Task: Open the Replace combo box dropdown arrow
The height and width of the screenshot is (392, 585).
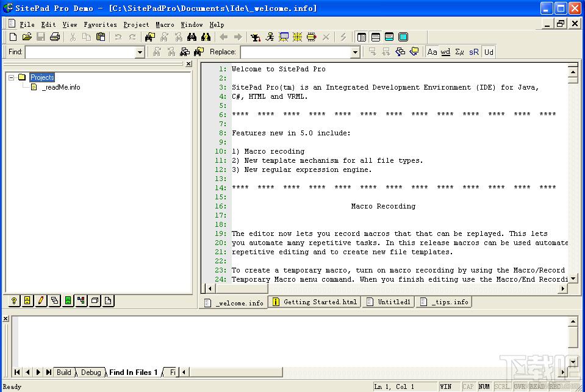Action: (x=355, y=52)
